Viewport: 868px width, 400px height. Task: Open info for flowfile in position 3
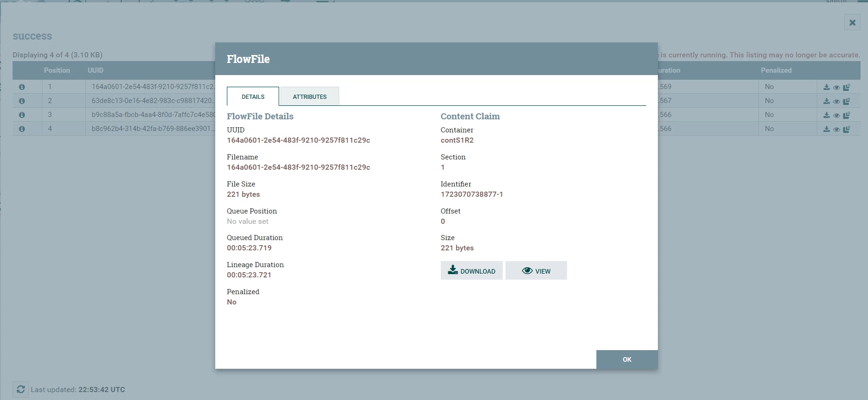tap(22, 115)
